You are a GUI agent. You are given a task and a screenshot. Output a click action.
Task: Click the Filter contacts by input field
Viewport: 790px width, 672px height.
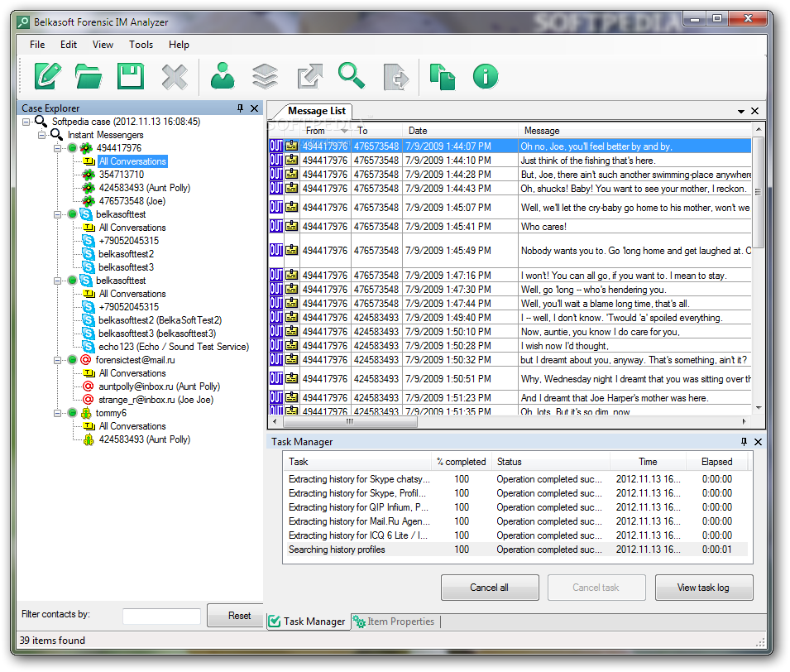[162, 616]
